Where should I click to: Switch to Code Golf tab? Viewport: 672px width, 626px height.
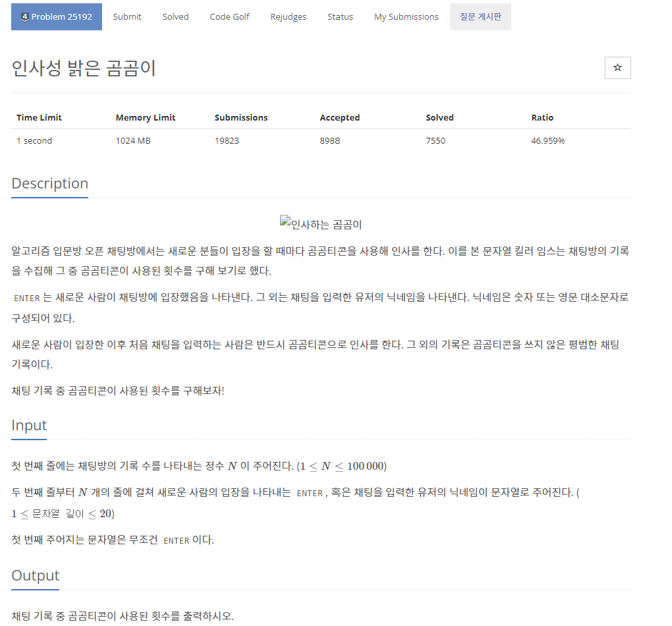[x=229, y=16]
